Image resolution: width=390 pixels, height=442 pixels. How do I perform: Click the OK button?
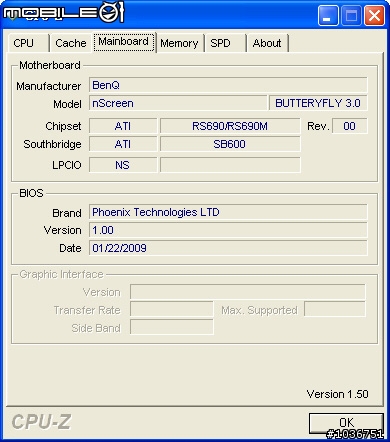click(346, 423)
